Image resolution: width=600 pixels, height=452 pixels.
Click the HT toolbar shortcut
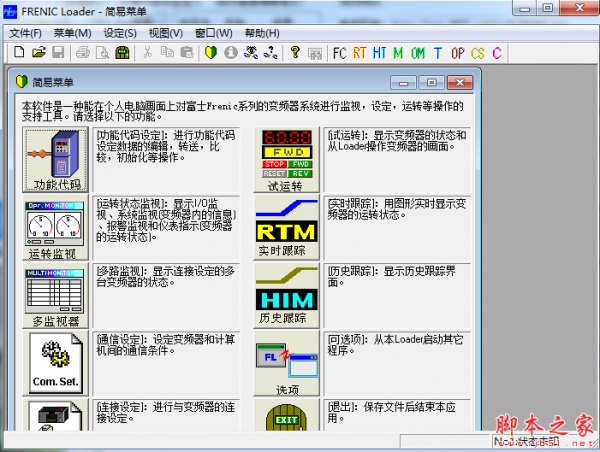coord(379,53)
